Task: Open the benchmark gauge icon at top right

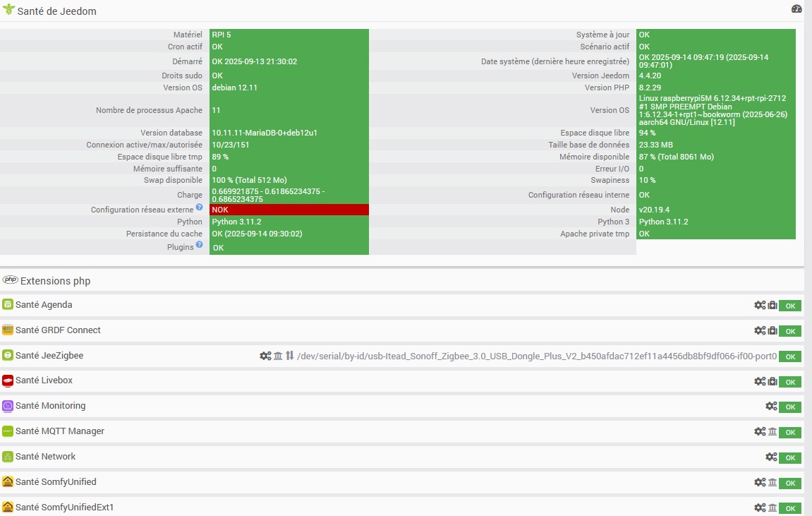Action: (x=796, y=8)
